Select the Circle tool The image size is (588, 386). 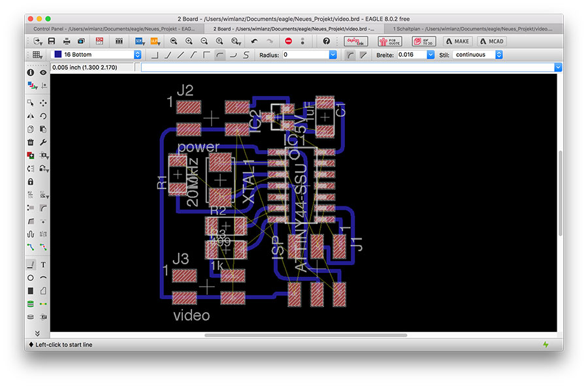30,278
